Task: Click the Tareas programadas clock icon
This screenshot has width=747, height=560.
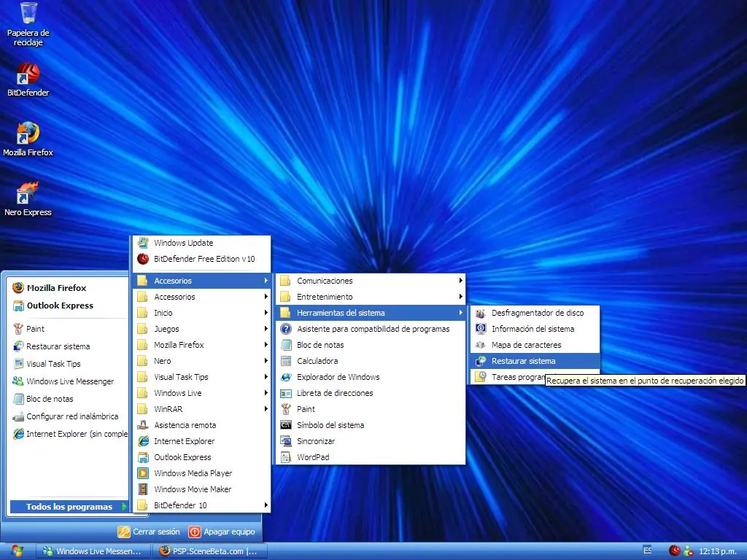Action: [x=481, y=377]
